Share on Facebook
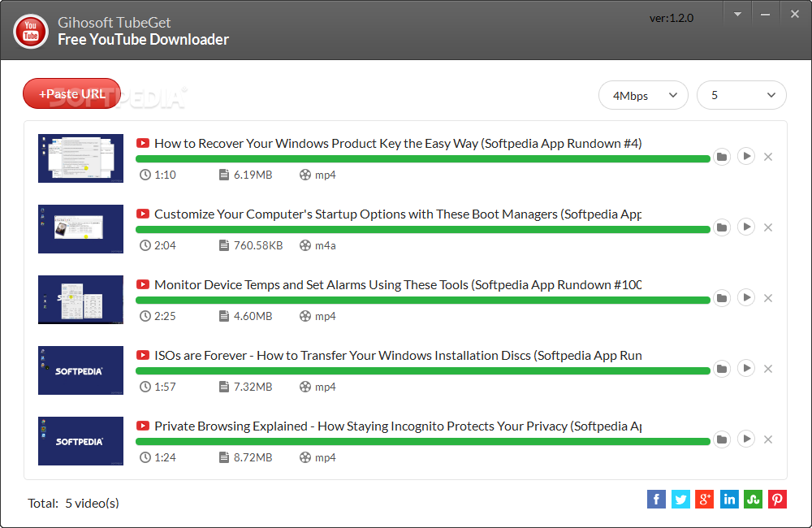 click(x=656, y=500)
